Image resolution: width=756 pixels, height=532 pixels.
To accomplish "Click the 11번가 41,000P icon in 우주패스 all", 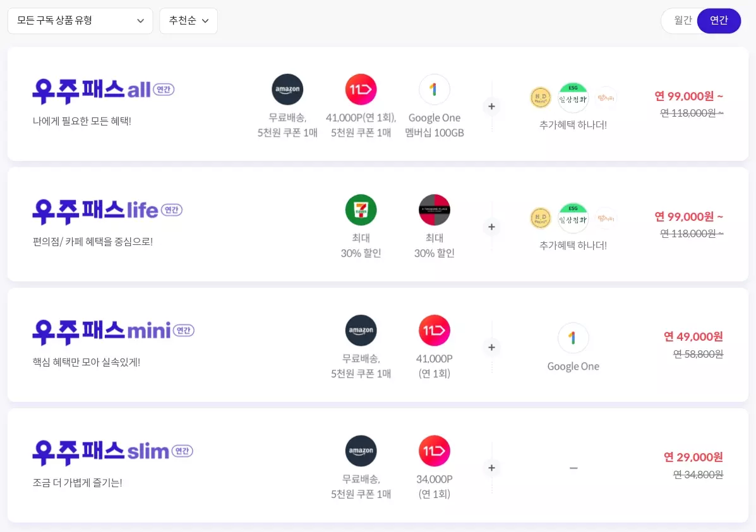I will click(361, 89).
